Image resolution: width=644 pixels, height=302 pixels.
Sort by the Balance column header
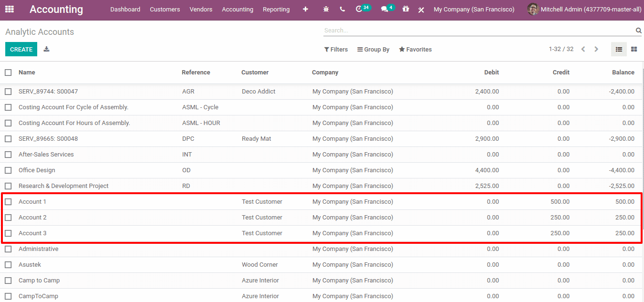click(623, 73)
